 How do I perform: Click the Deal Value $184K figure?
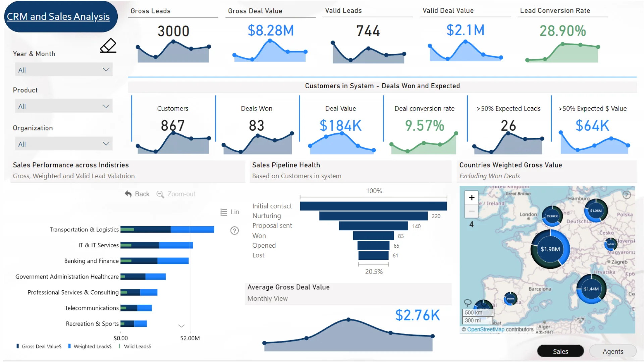click(x=340, y=126)
